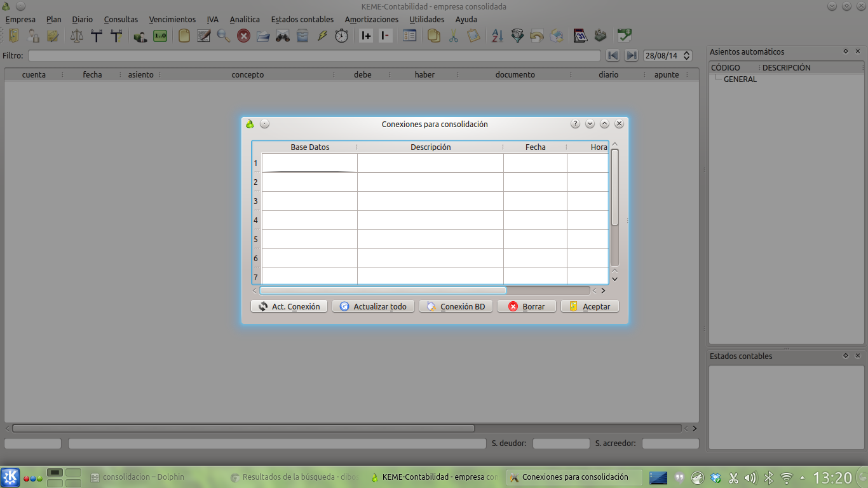Jump to first record arrow button
868x488 pixels.
613,55
